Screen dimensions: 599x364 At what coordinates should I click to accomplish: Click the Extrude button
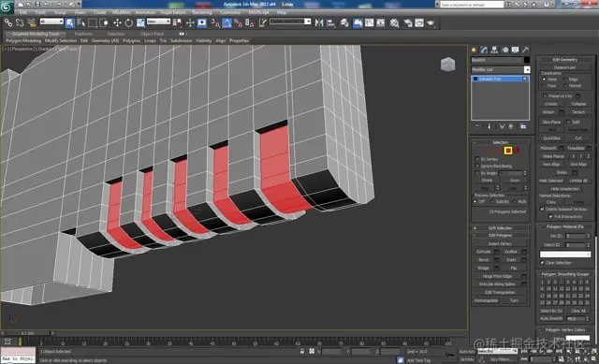(x=484, y=252)
